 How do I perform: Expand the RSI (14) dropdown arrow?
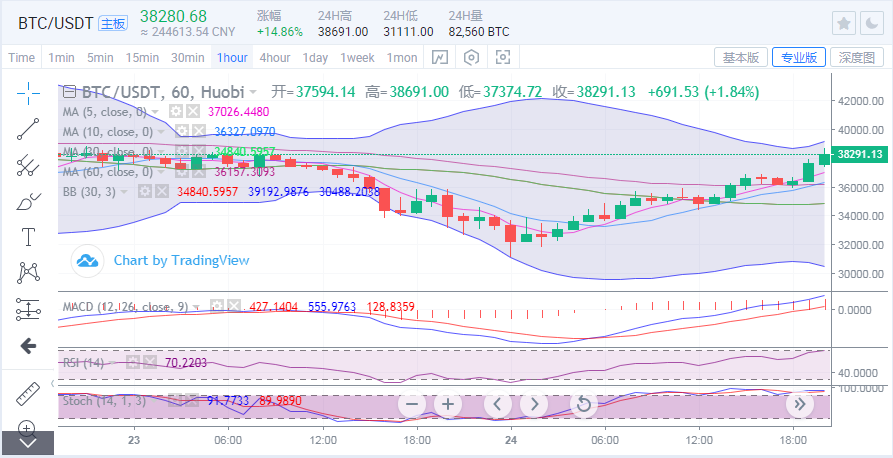(x=114, y=362)
